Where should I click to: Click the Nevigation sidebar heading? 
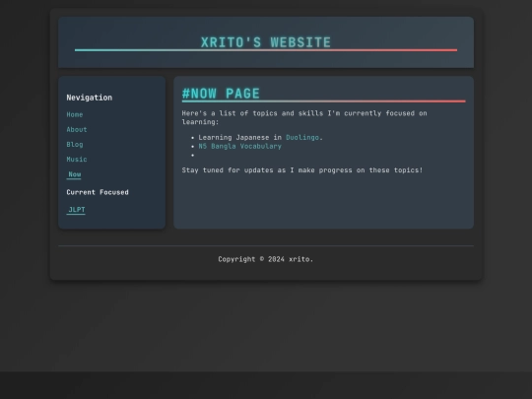[90, 98]
